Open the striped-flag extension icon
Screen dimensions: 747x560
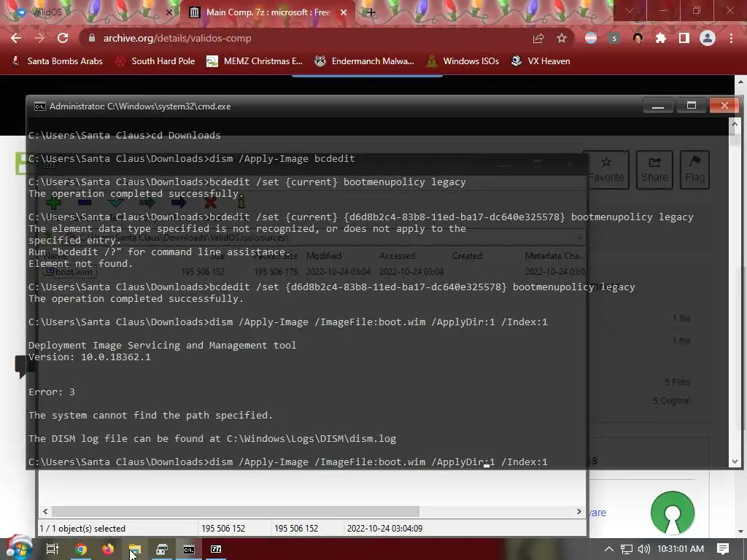[591, 38]
